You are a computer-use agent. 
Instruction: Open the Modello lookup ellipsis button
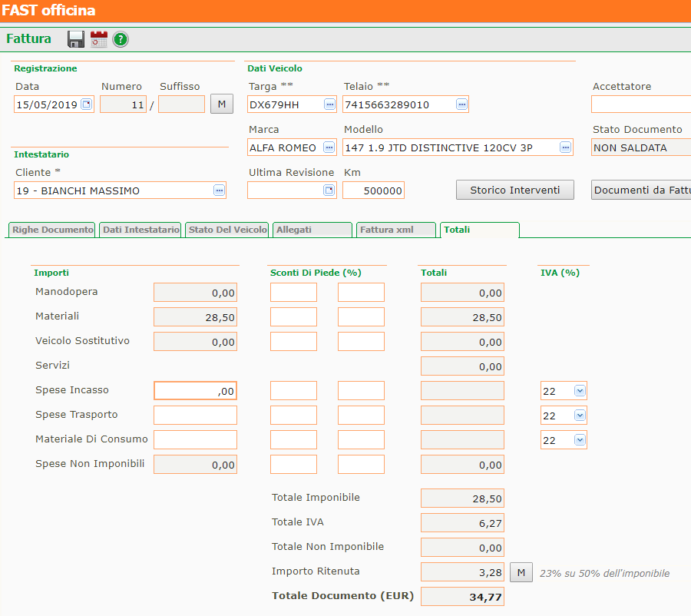click(x=566, y=147)
